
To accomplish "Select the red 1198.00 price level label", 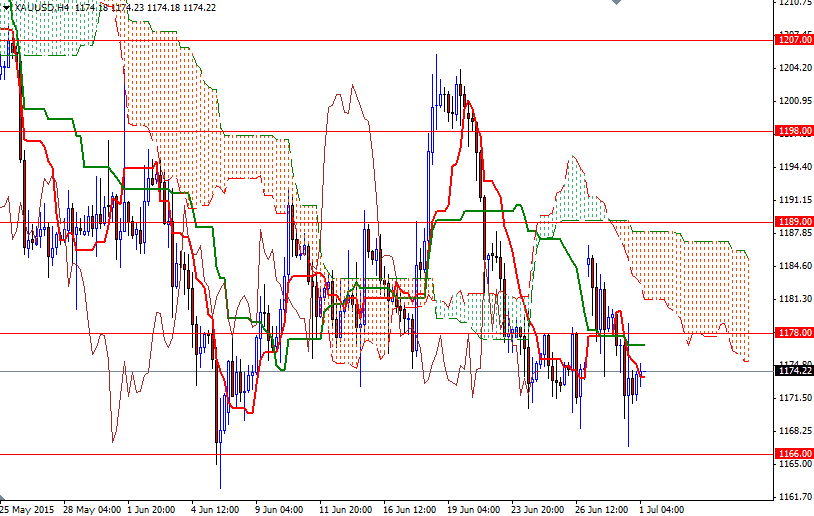I will tap(793, 131).
